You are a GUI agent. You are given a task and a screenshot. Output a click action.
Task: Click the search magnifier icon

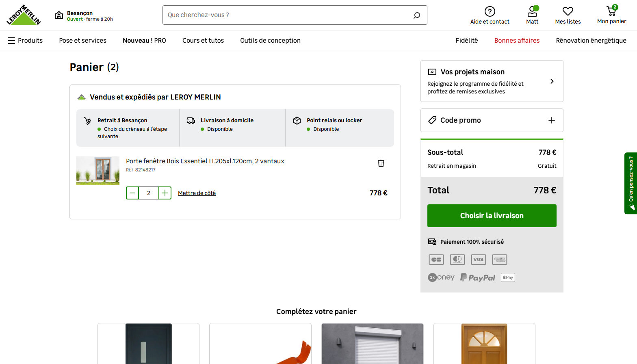coord(416,15)
